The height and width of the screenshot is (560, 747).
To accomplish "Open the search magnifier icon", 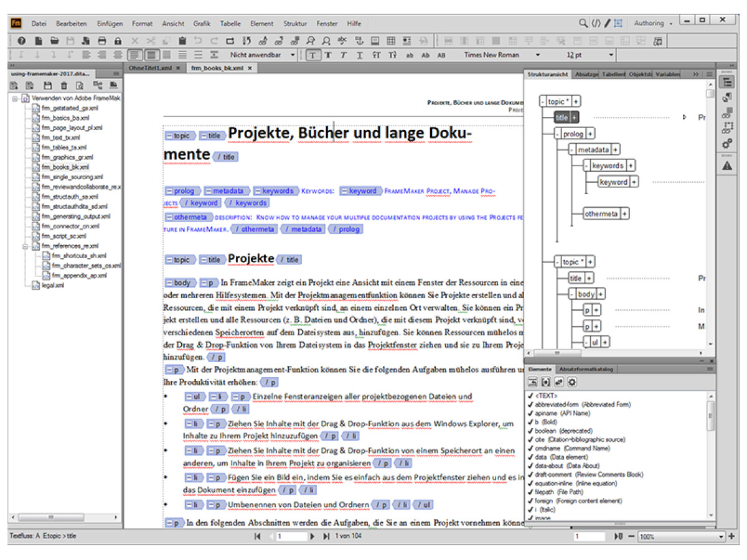I will 583,24.
